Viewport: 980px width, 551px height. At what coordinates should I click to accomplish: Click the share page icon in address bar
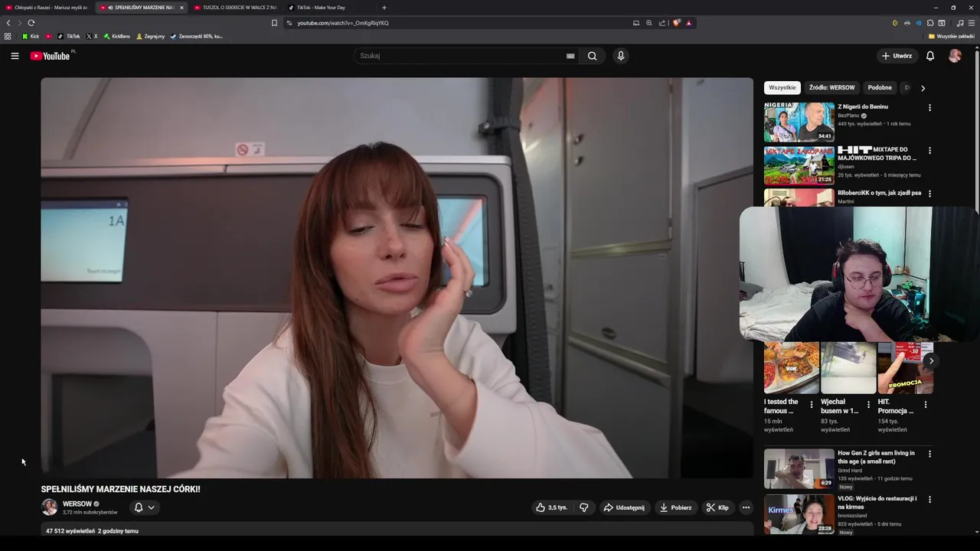tap(662, 23)
